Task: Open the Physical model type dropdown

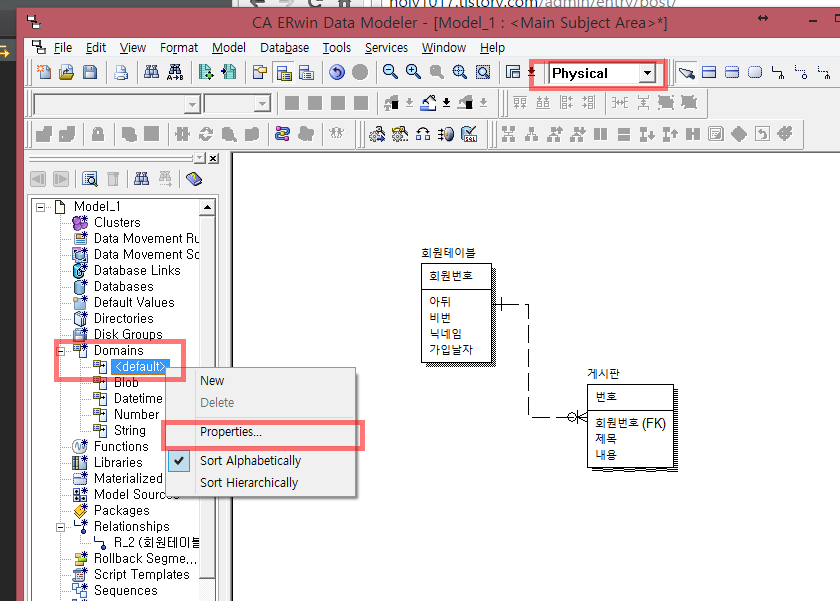Action: [x=647, y=73]
